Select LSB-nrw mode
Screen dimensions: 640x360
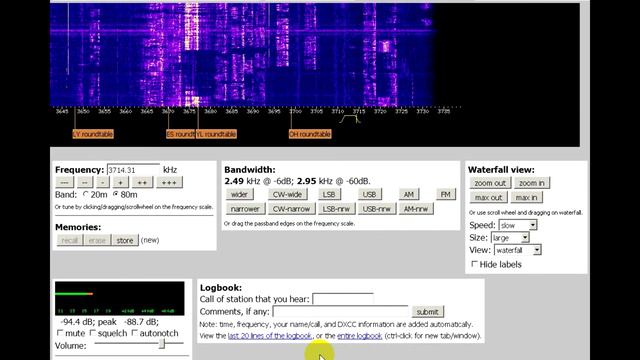pos(336,209)
